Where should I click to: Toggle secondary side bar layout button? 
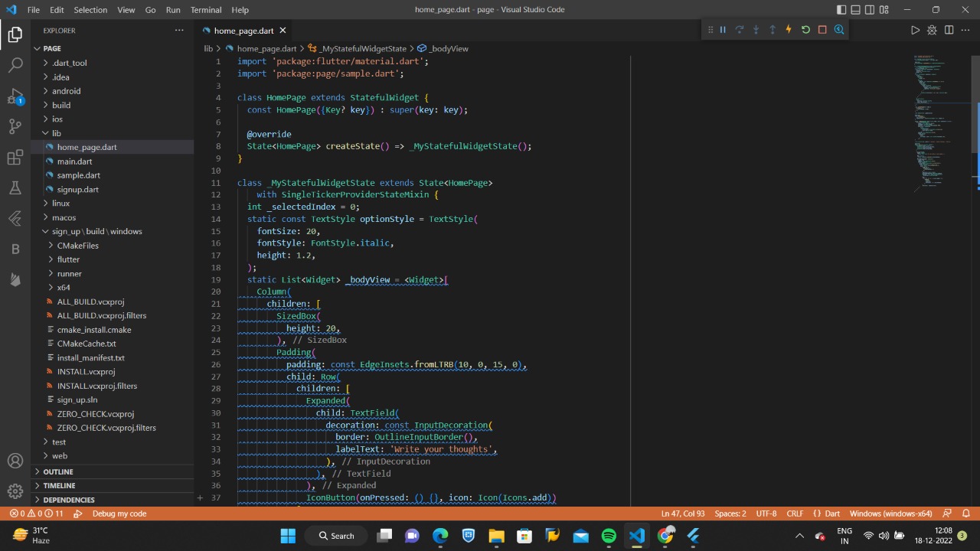point(871,10)
